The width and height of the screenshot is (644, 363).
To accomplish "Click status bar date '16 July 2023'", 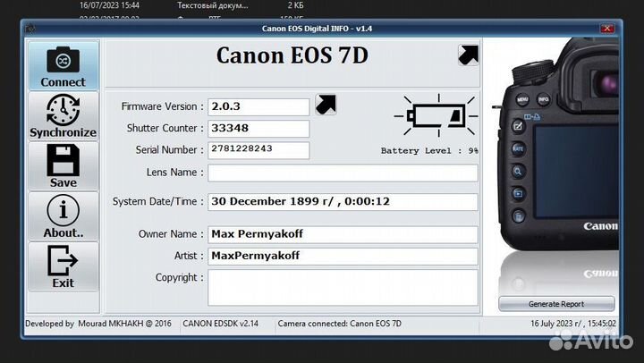I will pos(573,324).
